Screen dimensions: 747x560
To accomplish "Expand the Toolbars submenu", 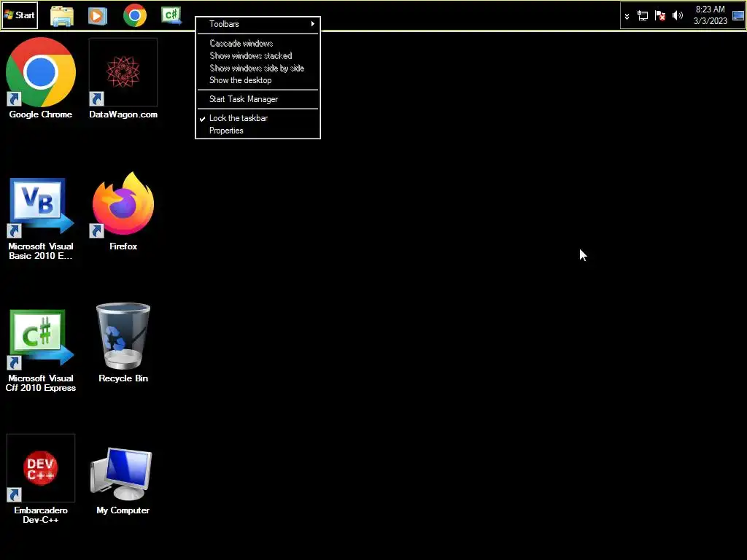I will tap(258, 24).
